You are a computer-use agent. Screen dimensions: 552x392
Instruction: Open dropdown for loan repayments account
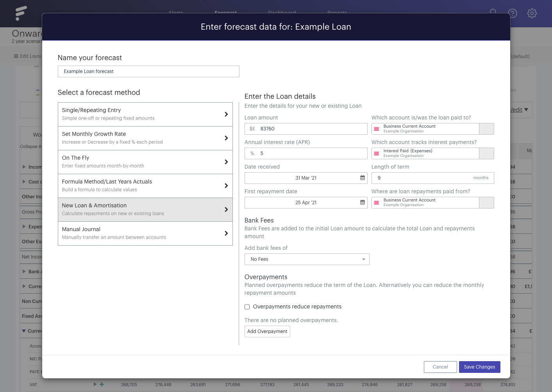tap(486, 203)
